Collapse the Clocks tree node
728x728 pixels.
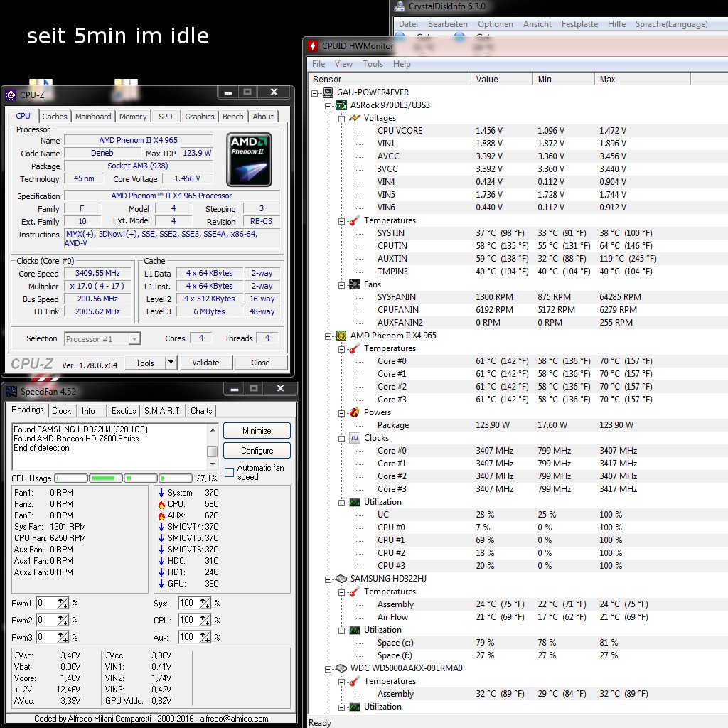click(342, 438)
